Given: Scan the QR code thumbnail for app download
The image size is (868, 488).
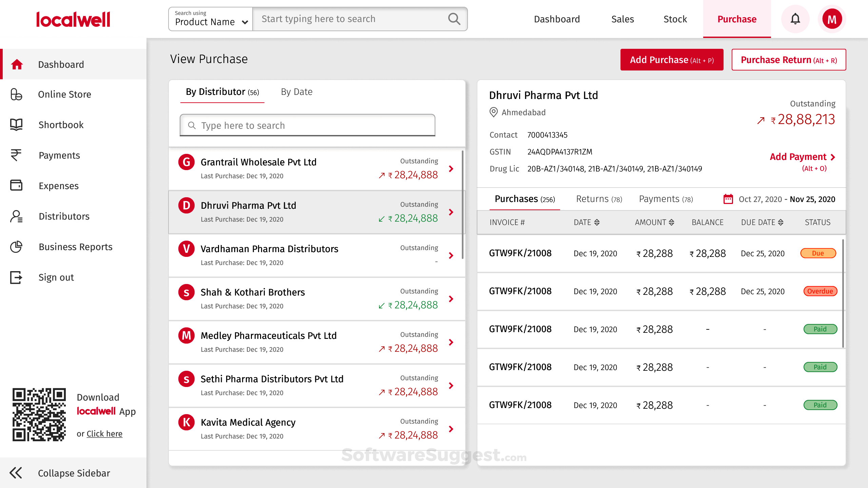Looking at the screenshot, I should click(x=39, y=414).
